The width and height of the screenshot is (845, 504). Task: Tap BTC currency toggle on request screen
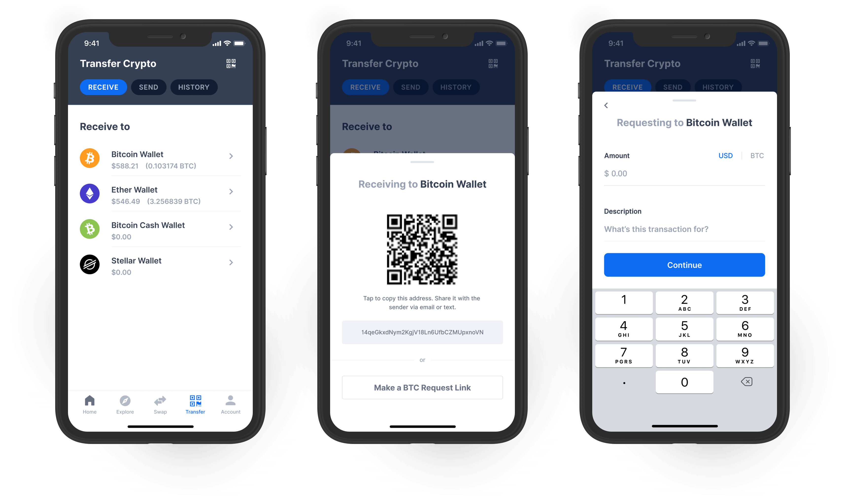pyautogui.click(x=756, y=155)
